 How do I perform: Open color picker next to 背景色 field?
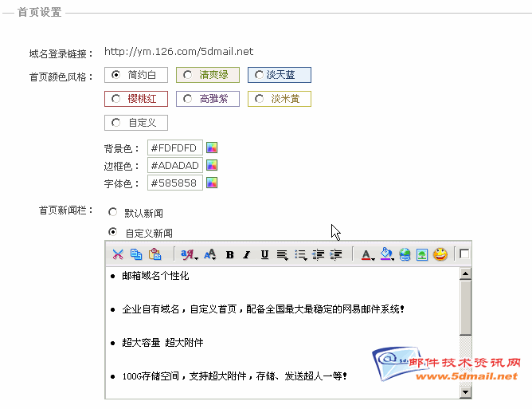click(212, 148)
